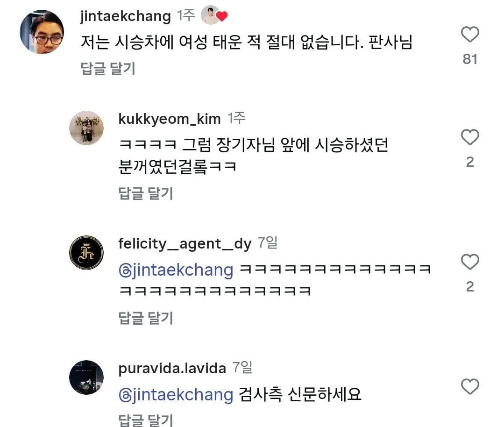Open puravida.lavida's dark avatar
The image size is (504, 427).
(x=86, y=377)
